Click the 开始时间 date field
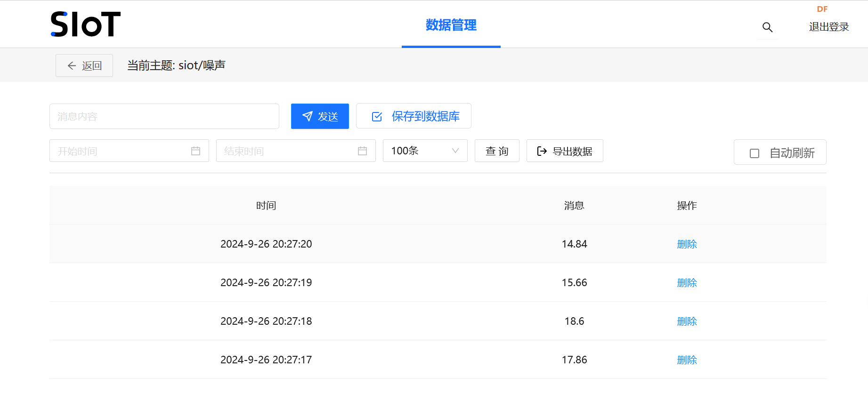Viewport: 868px width, 393px height. tap(129, 151)
